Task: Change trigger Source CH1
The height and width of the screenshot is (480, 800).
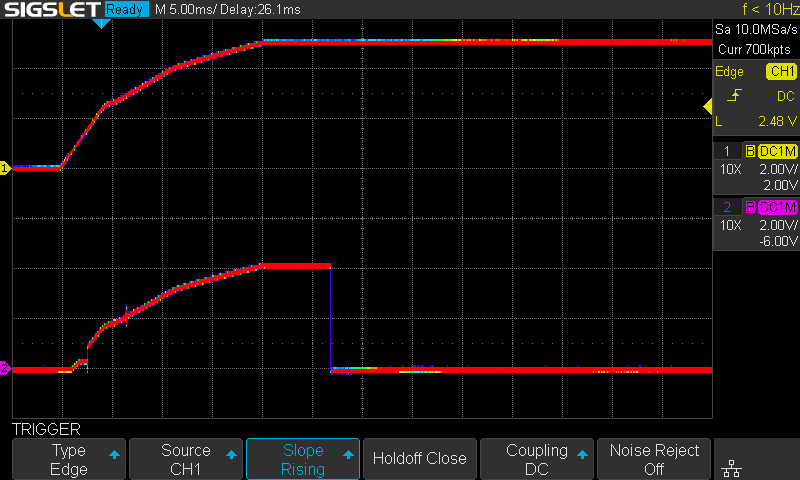Action: 186,459
